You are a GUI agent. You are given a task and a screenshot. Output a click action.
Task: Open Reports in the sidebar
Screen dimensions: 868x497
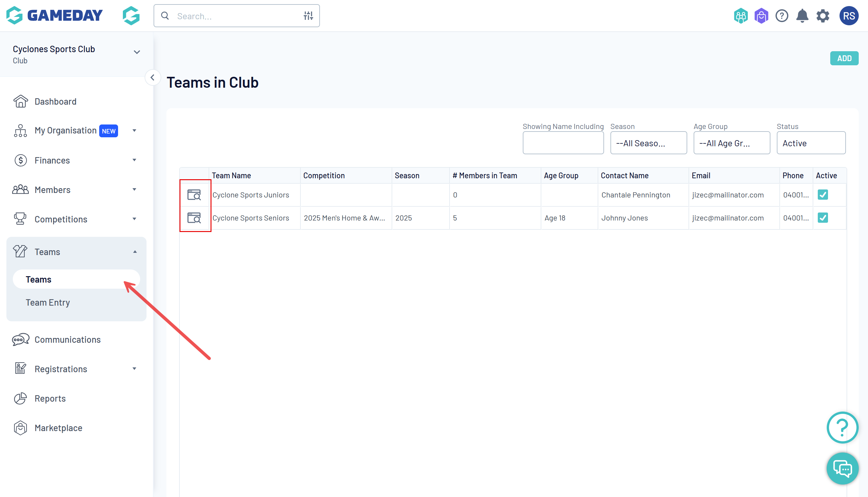(x=50, y=398)
